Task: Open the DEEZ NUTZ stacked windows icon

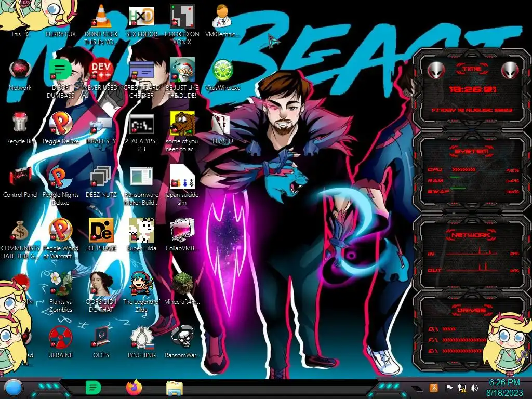Action: (x=100, y=177)
